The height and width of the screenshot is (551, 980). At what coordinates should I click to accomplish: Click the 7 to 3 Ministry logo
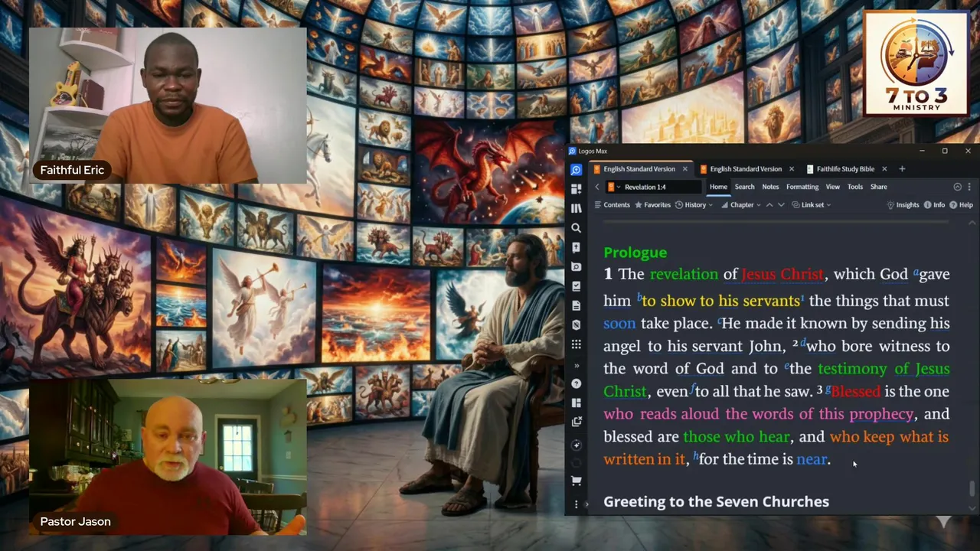coord(916,64)
